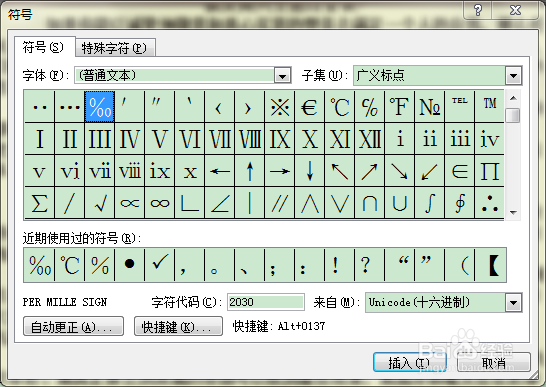Click the 取消 cancel button
Image resolution: width=546 pixels, height=387 pixels.
click(x=494, y=363)
